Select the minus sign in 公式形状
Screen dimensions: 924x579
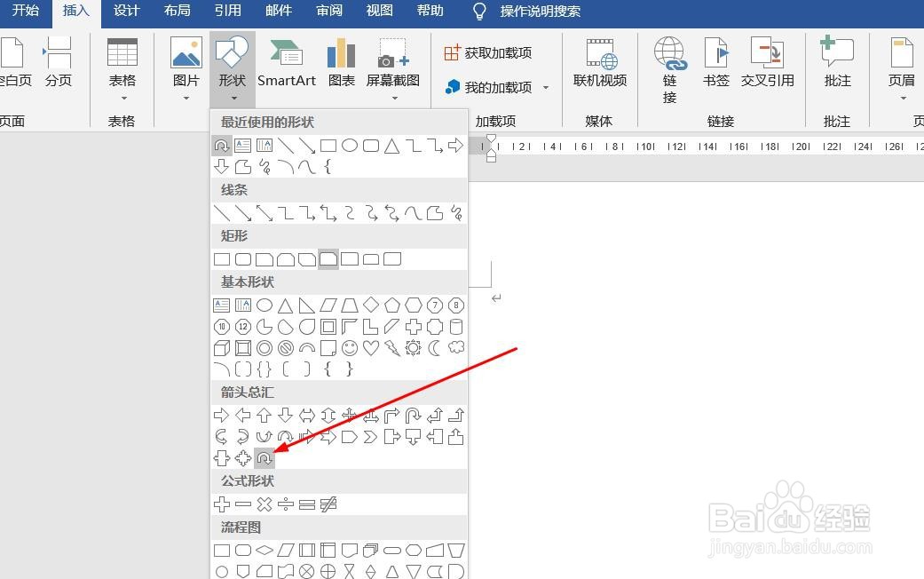[243, 504]
